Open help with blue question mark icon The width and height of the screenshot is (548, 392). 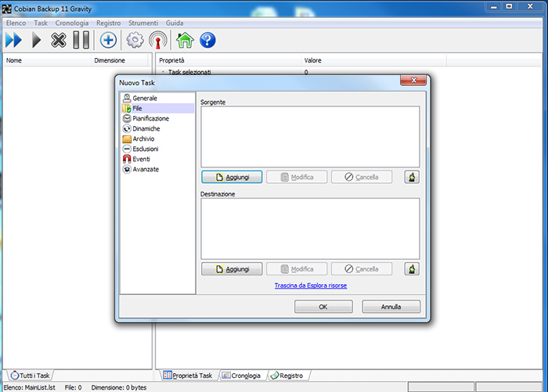pos(207,40)
